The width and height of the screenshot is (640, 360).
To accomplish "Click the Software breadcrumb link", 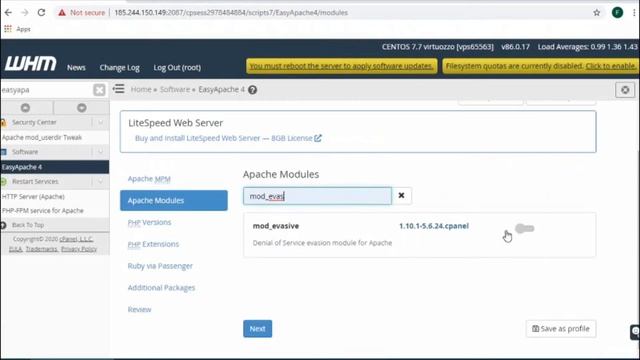I will (x=175, y=89).
